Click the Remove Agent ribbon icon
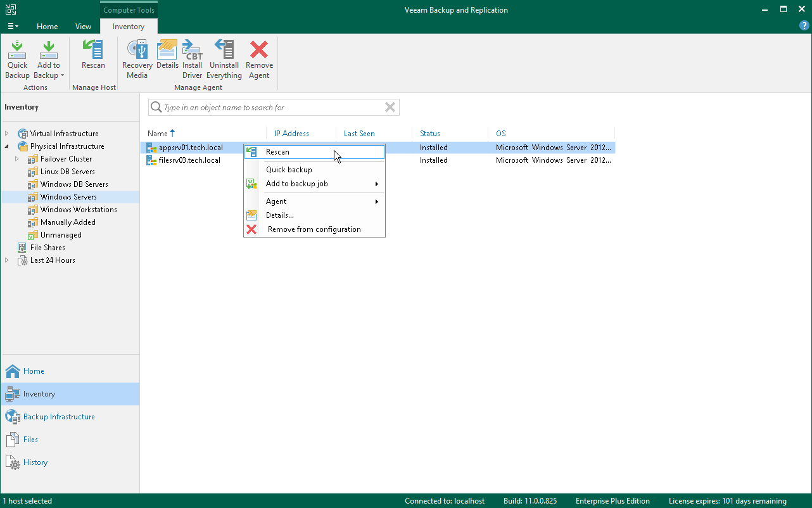The width and height of the screenshot is (812, 508). pyautogui.click(x=259, y=60)
